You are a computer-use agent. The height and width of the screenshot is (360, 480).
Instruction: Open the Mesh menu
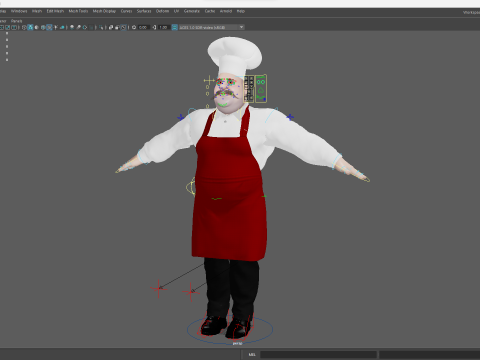pyautogui.click(x=37, y=11)
